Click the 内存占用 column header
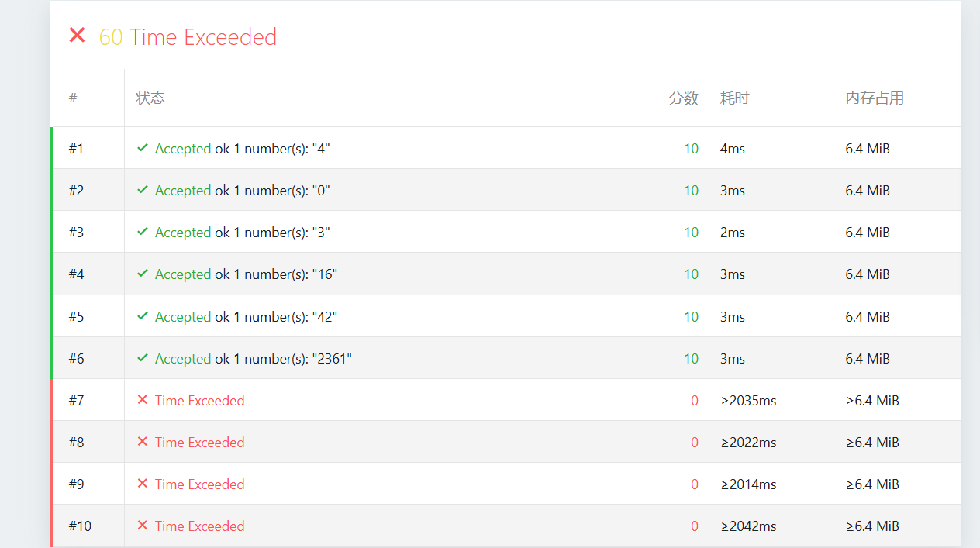Screen dimensions: 980x548 click(x=875, y=98)
